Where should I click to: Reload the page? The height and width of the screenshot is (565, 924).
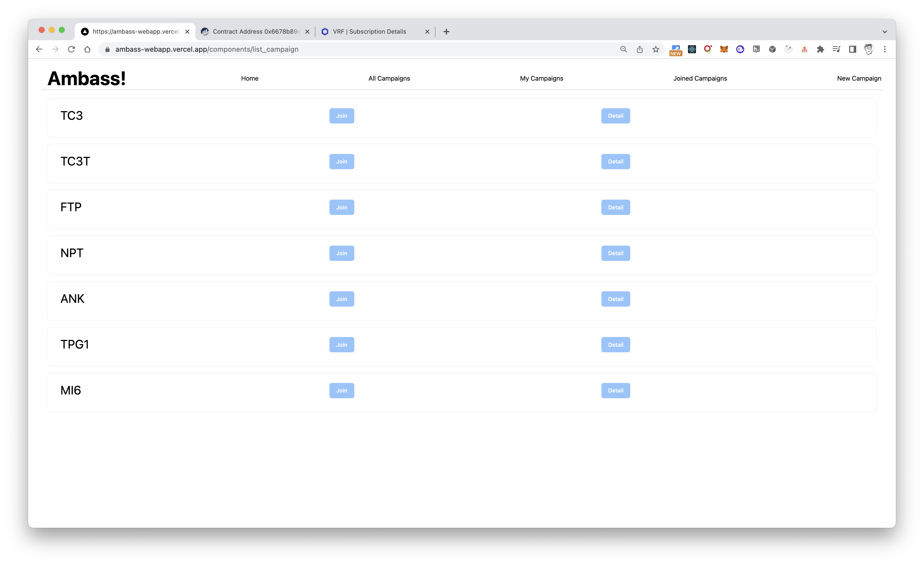(x=71, y=49)
